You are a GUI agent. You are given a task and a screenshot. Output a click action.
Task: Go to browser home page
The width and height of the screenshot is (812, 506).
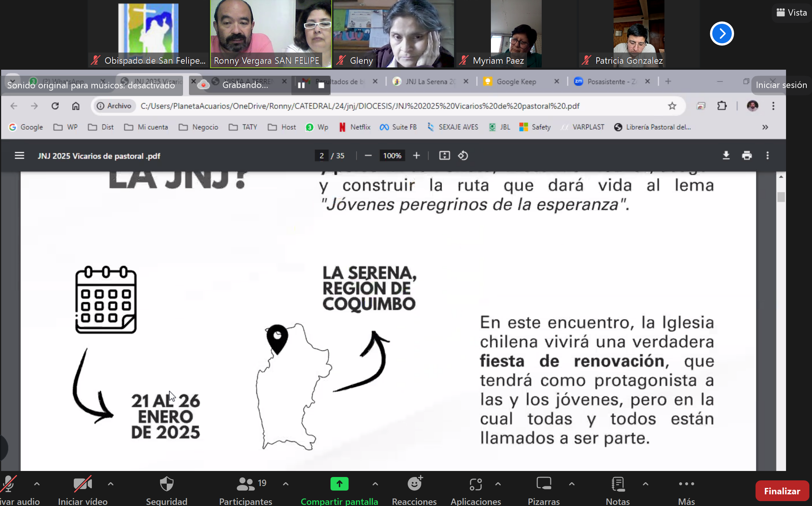(x=76, y=106)
